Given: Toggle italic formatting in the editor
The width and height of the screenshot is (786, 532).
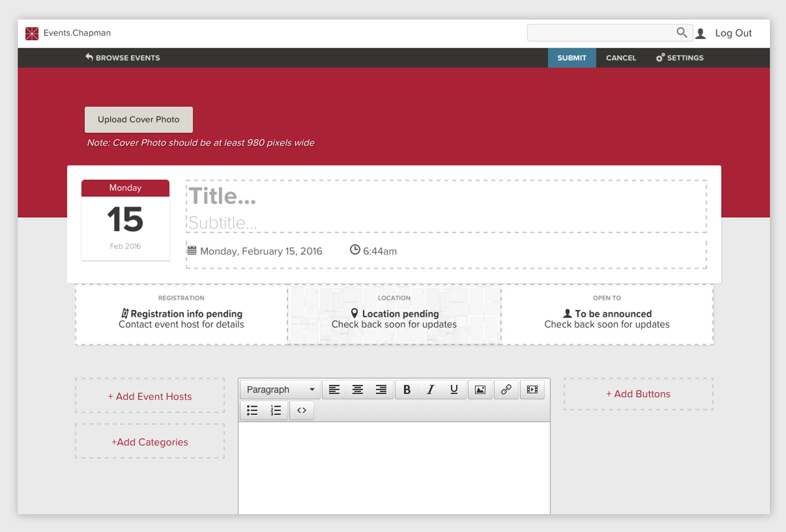Looking at the screenshot, I should point(430,390).
